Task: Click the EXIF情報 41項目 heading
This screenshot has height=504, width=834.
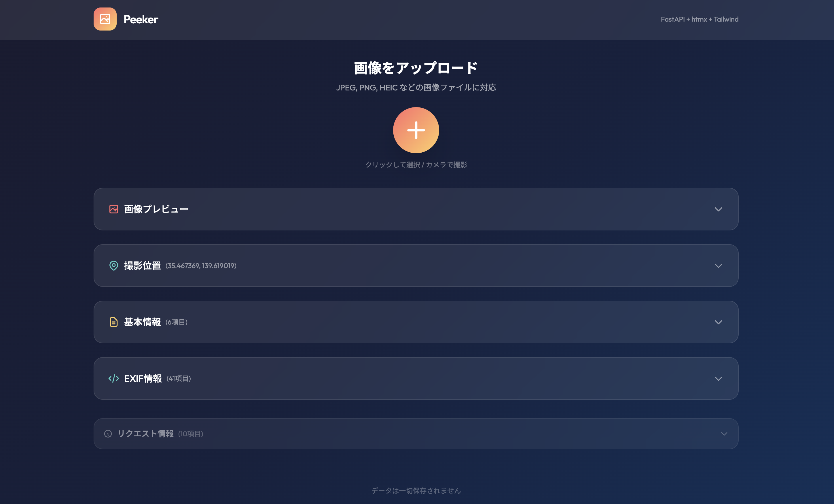Action: (158, 378)
